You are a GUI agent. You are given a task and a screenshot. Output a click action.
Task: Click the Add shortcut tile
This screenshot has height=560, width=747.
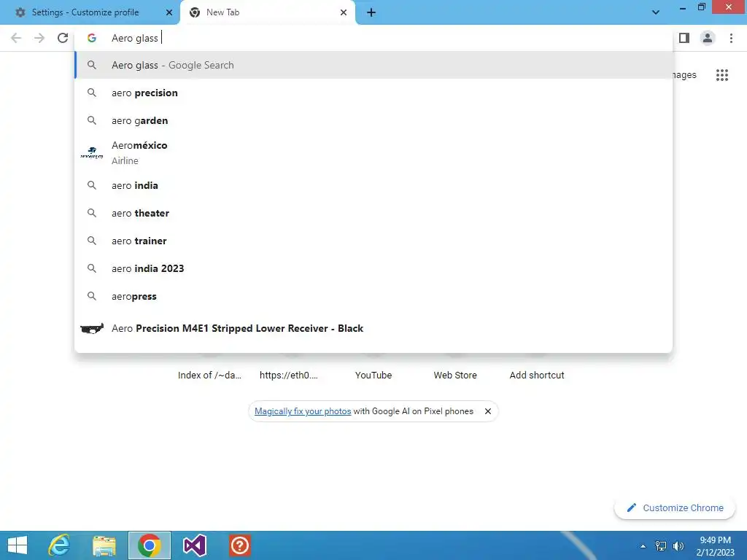click(x=537, y=375)
